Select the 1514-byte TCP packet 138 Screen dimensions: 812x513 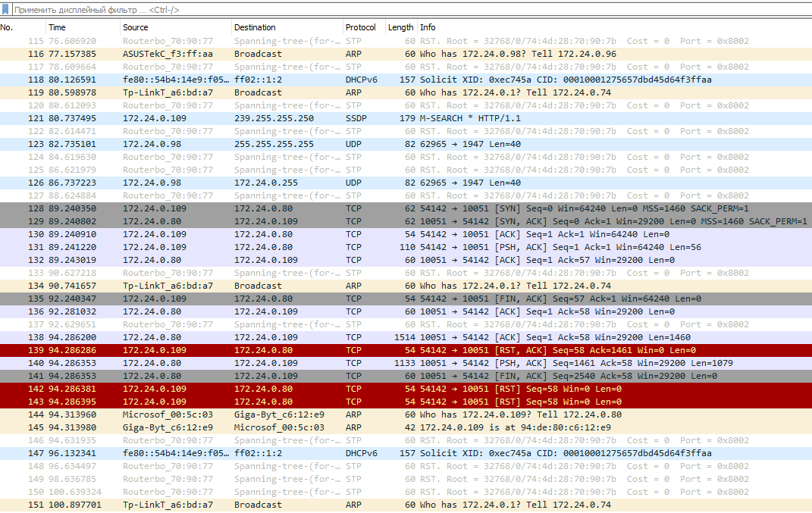click(303, 336)
